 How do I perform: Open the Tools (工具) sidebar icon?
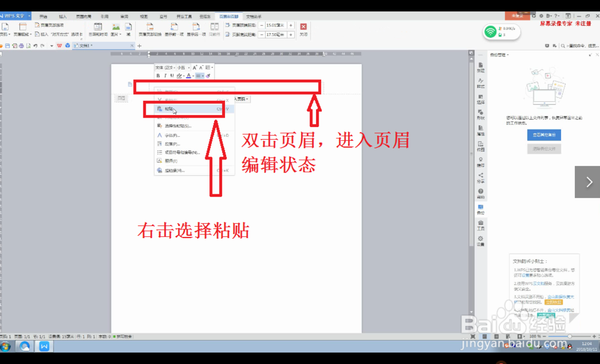[x=481, y=225]
